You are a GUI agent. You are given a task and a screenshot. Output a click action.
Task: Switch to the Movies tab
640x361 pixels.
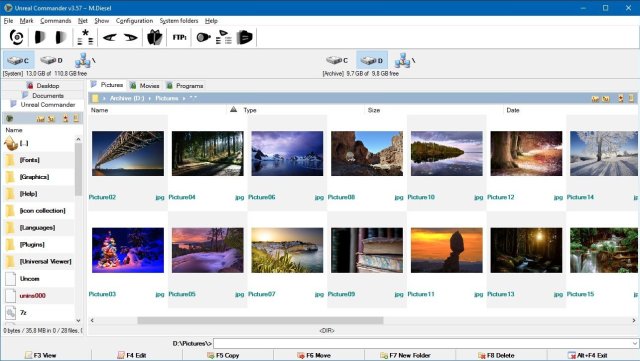coord(144,85)
